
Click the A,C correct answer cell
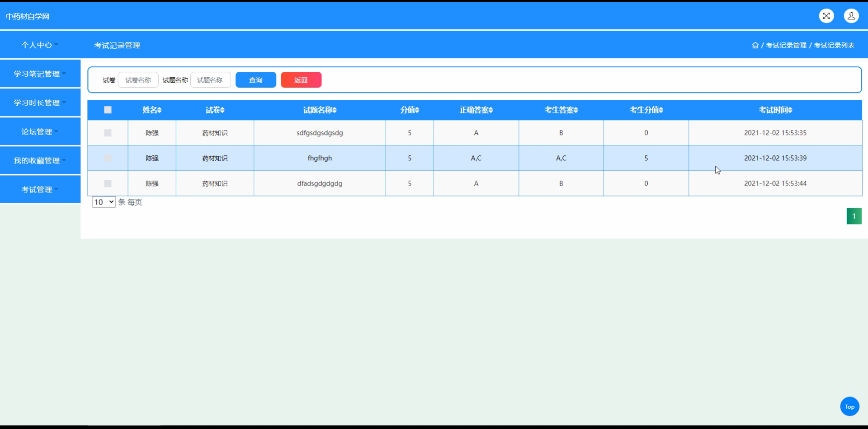tap(476, 158)
